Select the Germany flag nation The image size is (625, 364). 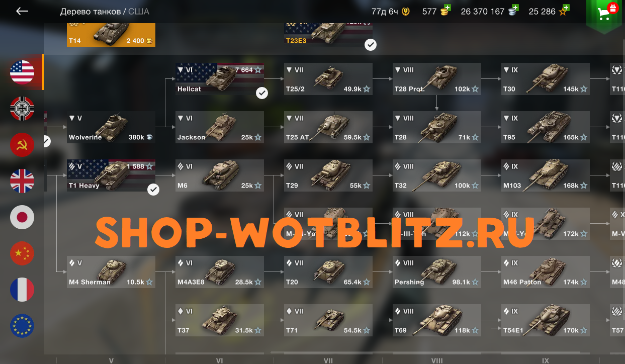point(22,109)
